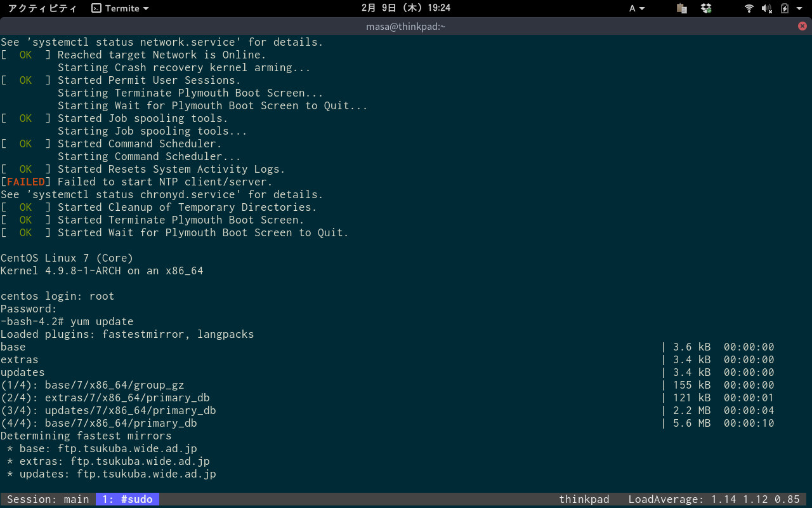Image resolution: width=812 pixels, height=508 pixels.
Task: Open the input source 'A' dropdown
Action: [x=637, y=8]
